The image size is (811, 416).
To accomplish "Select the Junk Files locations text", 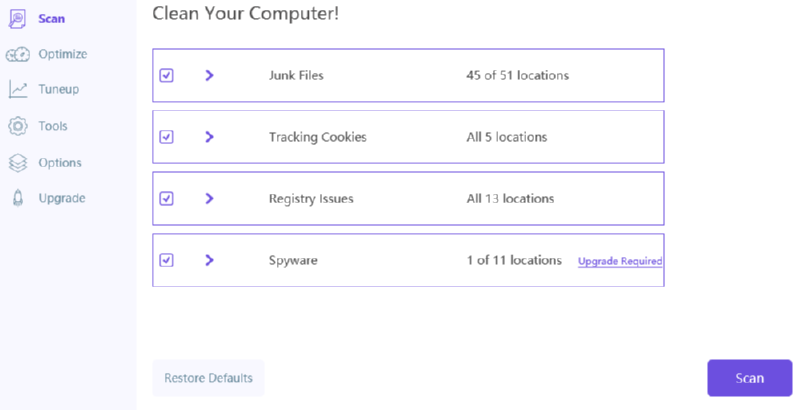I will click(517, 75).
